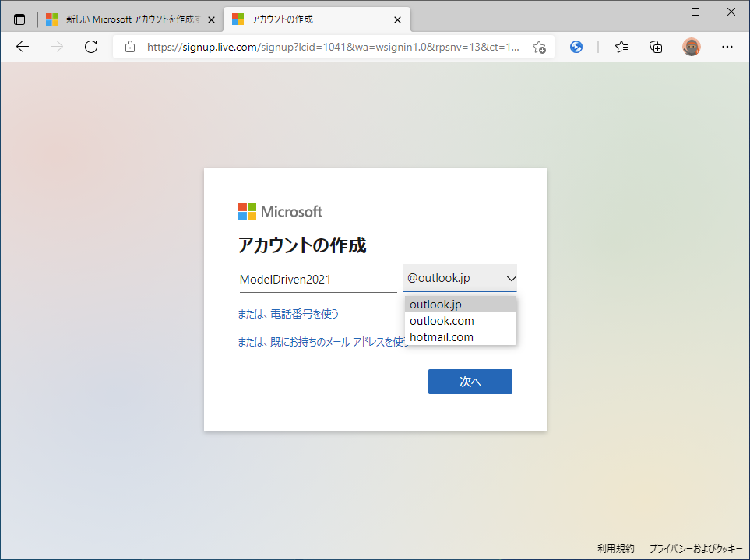750x560 pixels.
Task: Click the lock site info icon
Action: click(x=129, y=47)
